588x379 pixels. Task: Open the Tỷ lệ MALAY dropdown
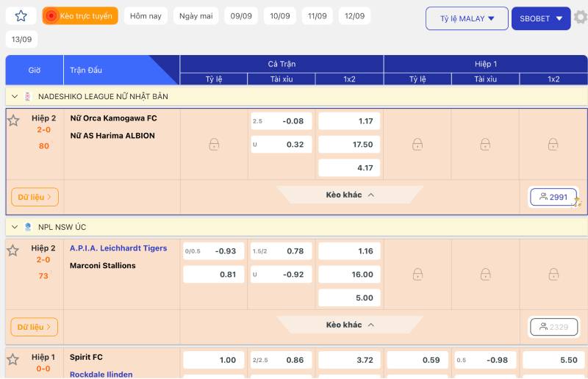[x=467, y=18]
